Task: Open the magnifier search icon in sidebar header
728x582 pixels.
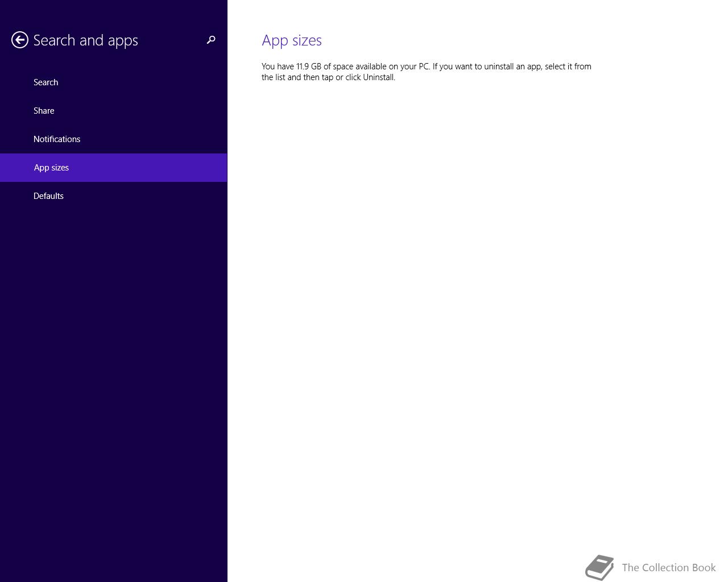Action: pos(211,40)
